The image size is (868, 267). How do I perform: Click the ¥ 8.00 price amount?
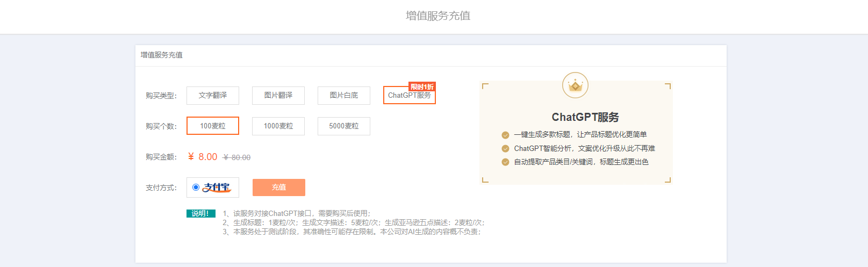[x=203, y=157]
